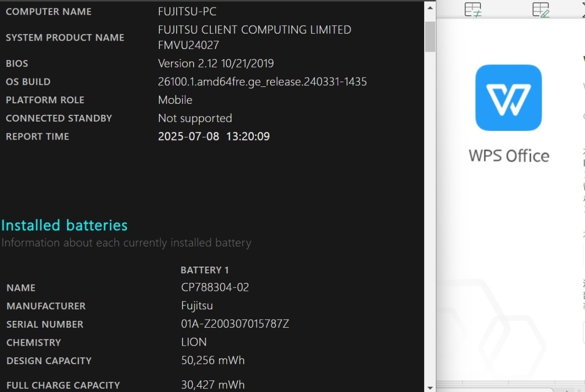Click the "WPS Office" text under the logo
585x392 pixels.
[x=509, y=156]
